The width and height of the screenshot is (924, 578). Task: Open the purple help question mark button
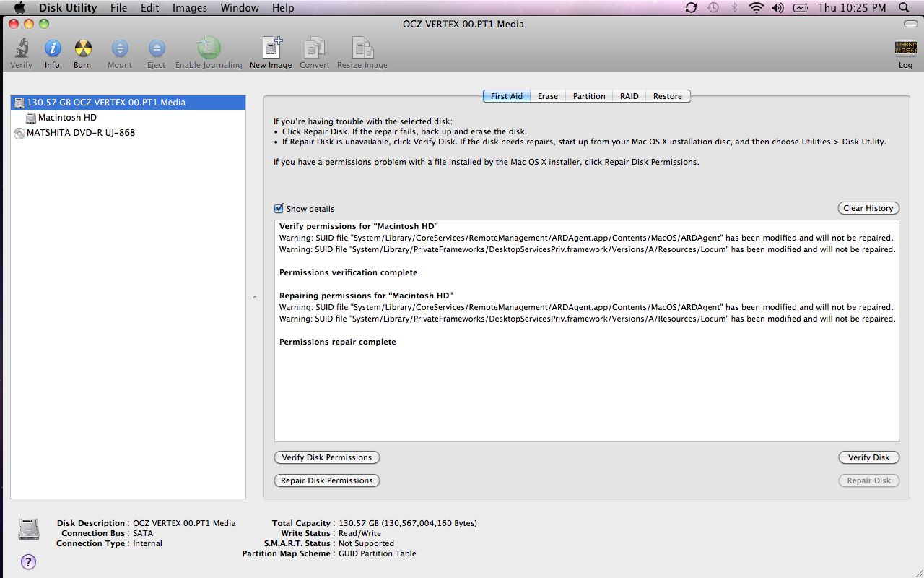click(x=28, y=561)
